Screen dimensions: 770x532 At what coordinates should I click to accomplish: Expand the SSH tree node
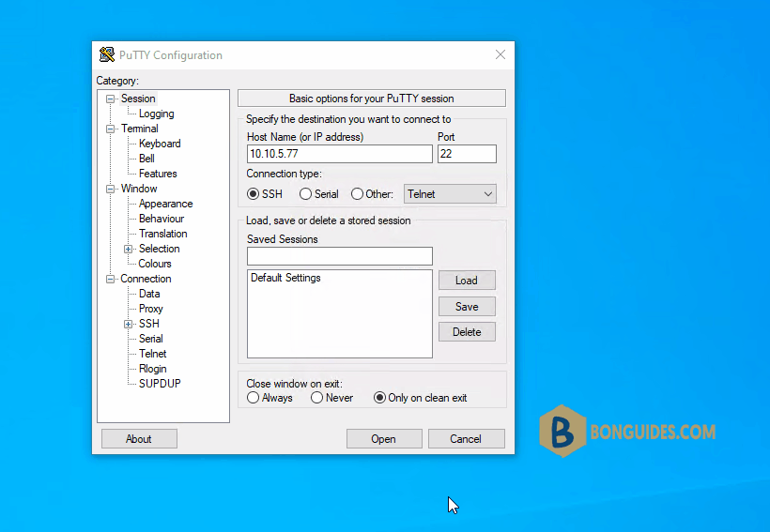128,324
